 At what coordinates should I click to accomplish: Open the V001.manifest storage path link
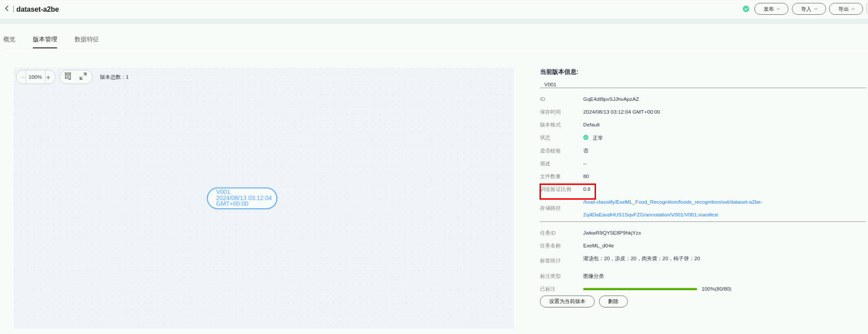[650, 214]
